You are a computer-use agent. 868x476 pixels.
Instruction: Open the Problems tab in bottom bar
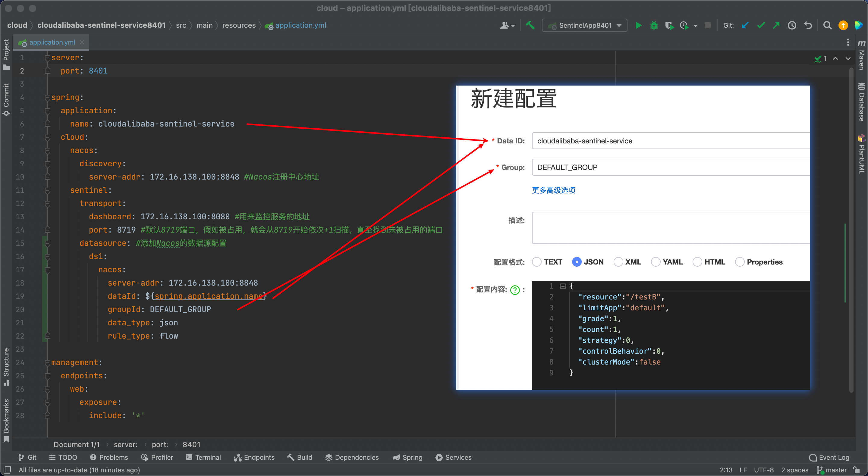pos(109,457)
